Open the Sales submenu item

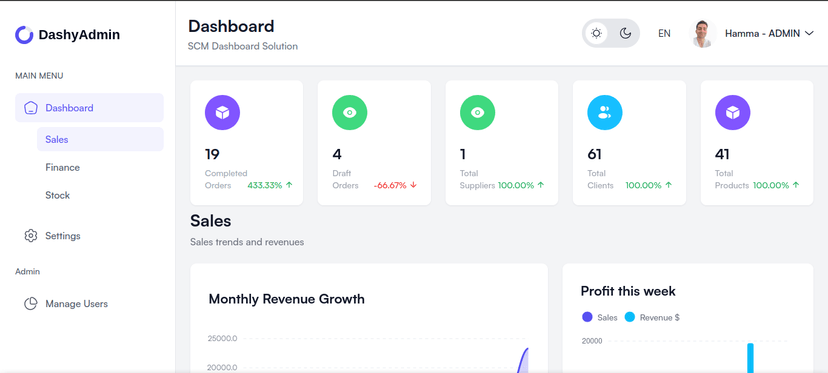click(100, 139)
